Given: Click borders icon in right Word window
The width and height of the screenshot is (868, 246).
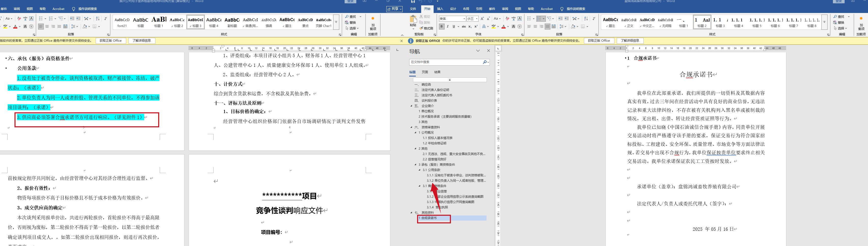Looking at the screenshot, I should (583, 27).
